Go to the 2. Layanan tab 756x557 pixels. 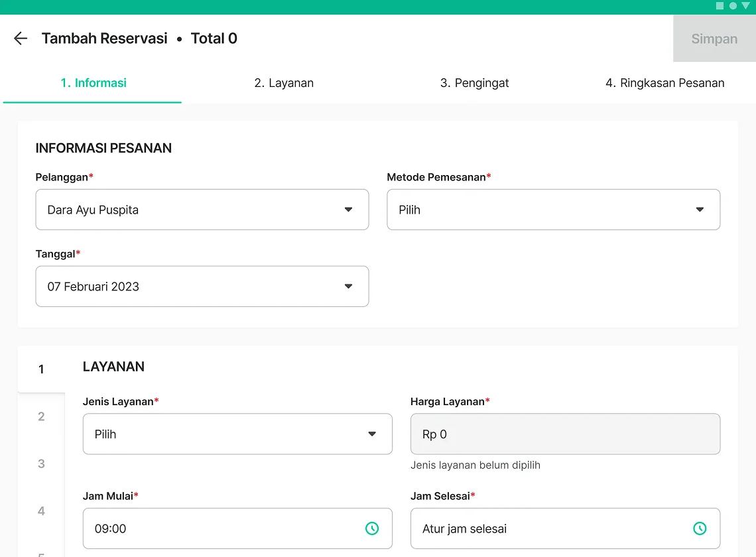point(284,83)
